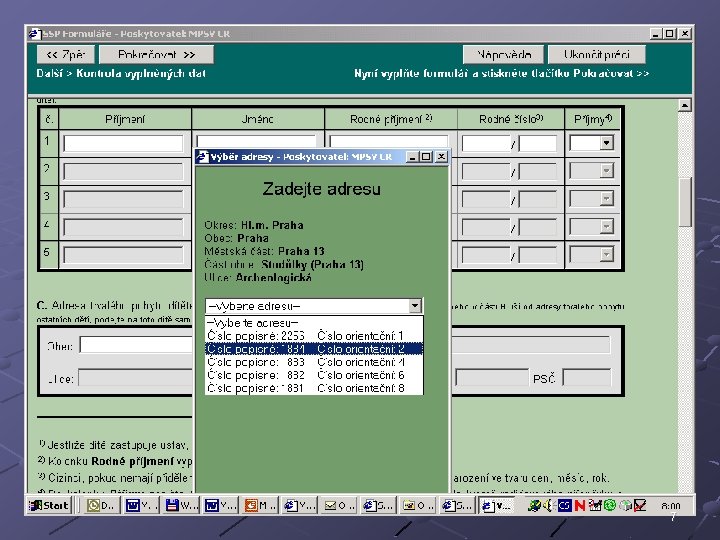720x540 pixels.
Task: Click the blue CS language tray icon
Action: tap(564, 506)
